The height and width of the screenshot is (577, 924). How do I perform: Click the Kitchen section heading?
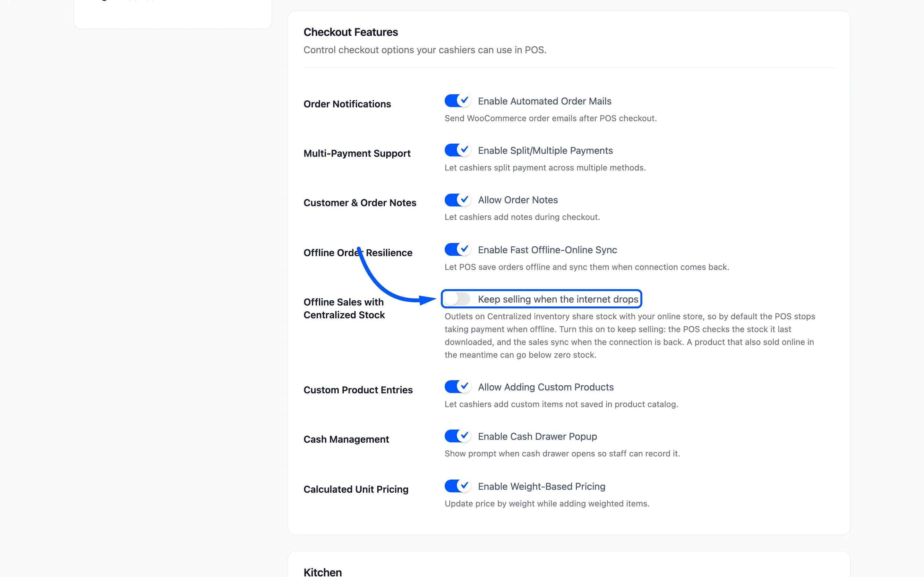coord(323,572)
